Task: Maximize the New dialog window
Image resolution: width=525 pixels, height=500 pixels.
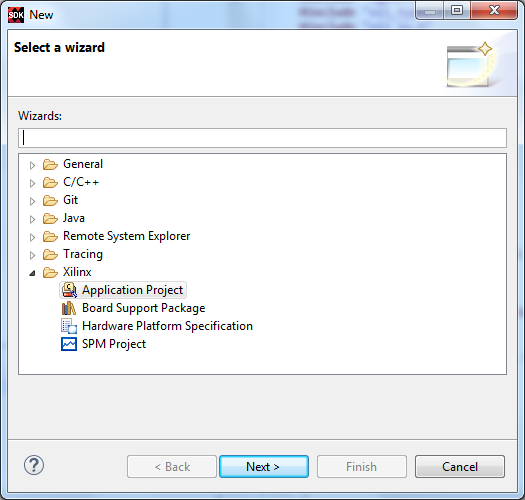Action: 457,11
